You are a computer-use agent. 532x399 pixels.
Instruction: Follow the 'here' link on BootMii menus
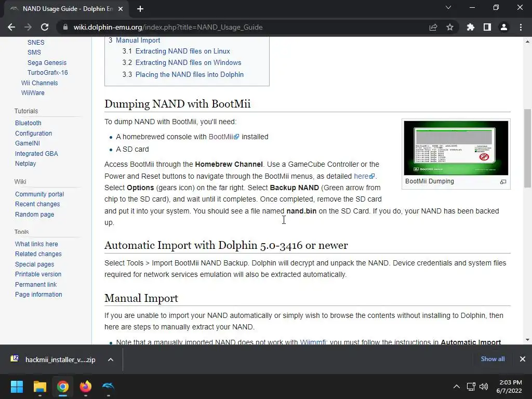coord(364,177)
